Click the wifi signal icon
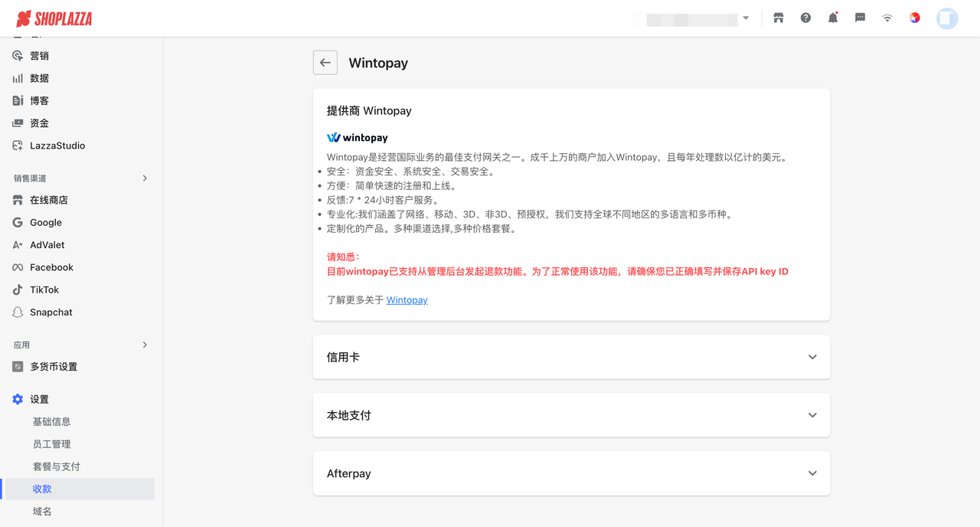The image size is (980, 527). pyautogui.click(x=887, y=18)
